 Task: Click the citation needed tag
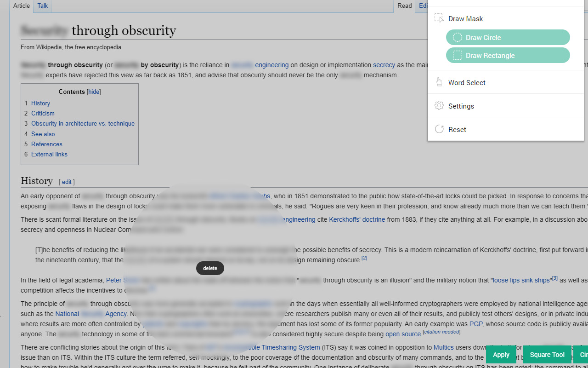coord(441,332)
